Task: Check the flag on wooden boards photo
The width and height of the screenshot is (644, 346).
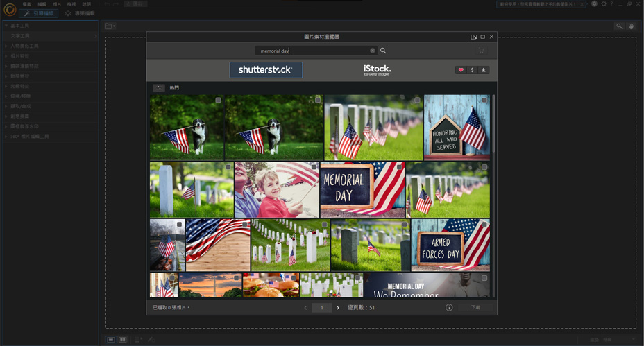Action: pyautogui.click(x=245, y=225)
